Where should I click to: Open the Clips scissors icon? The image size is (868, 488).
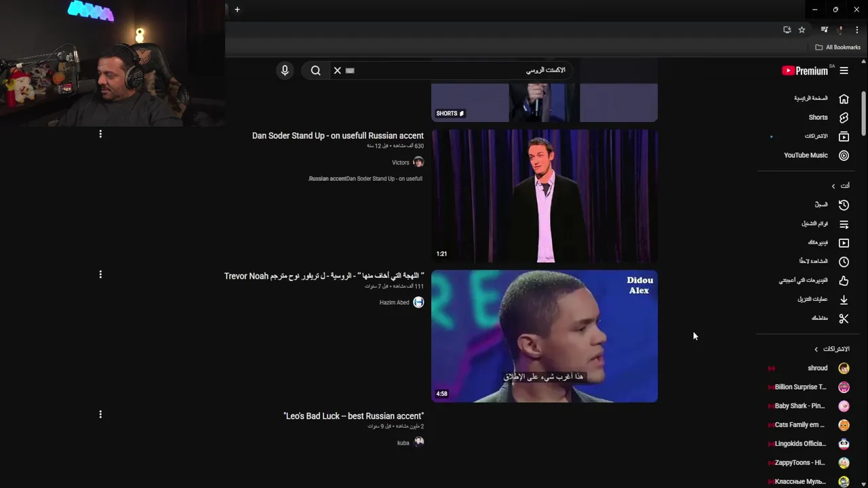844,319
